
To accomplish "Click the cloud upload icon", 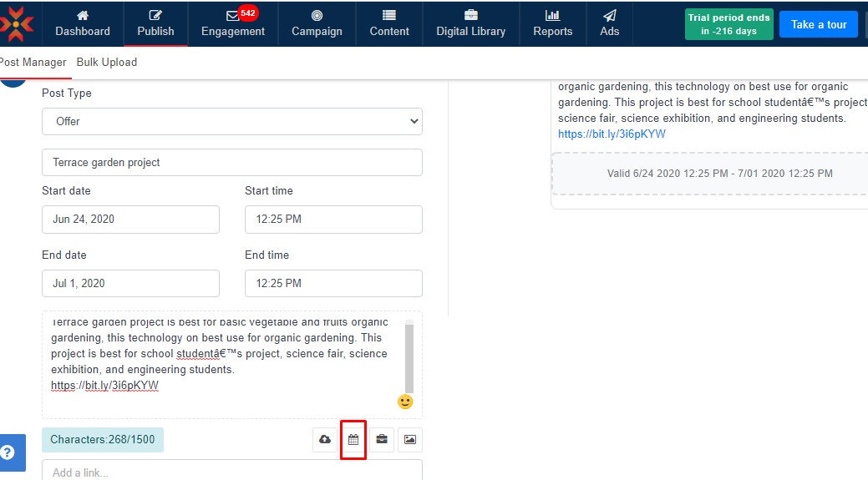I will pyautogui.click(x=325, y=440).
